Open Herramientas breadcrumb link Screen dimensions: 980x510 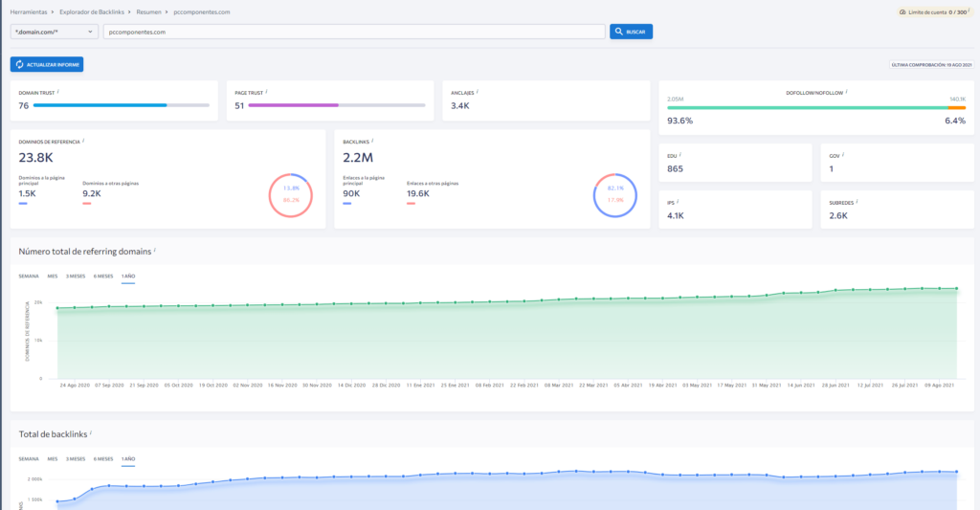(x=29, y=11)
